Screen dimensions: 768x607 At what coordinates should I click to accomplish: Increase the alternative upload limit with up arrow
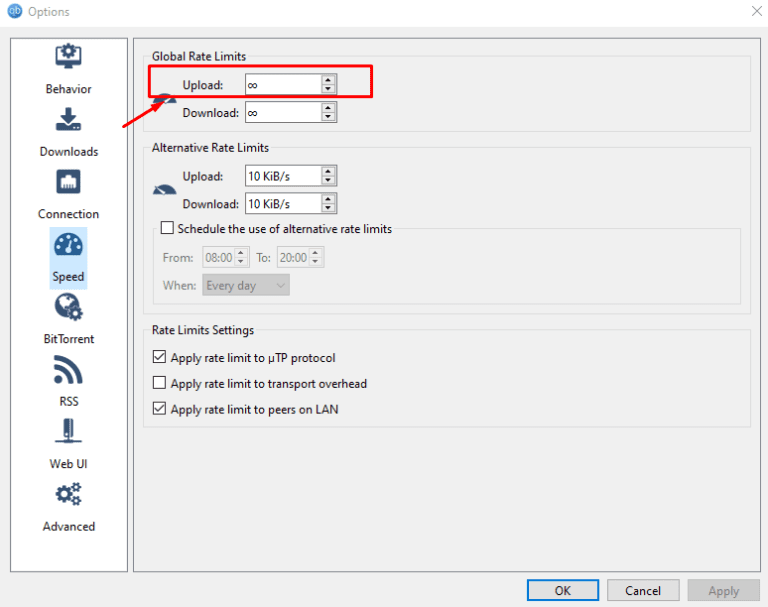click(328, 171)
